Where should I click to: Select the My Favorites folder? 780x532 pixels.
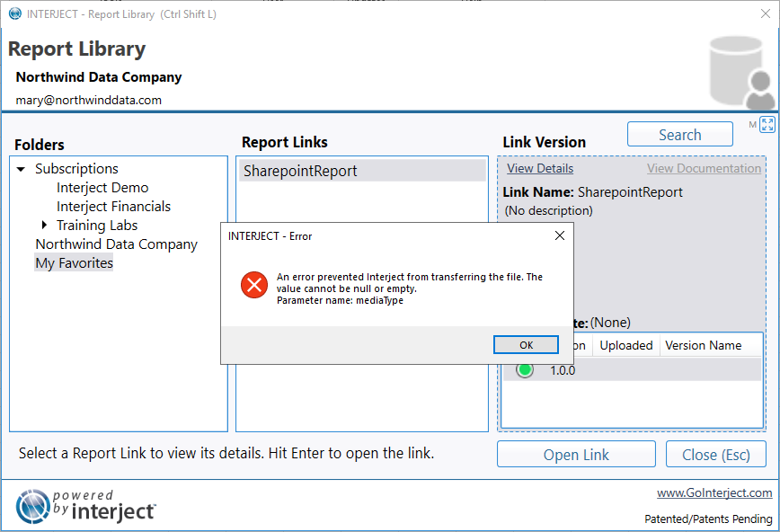[x=74, y=263]
